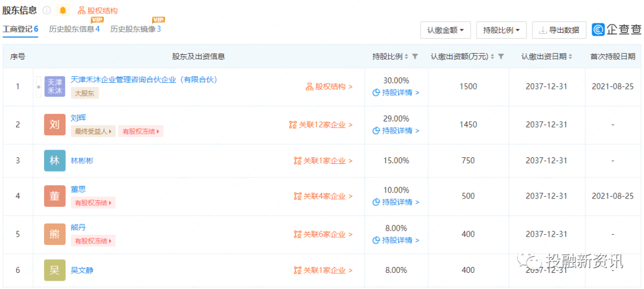The width and height of the screenshot is (644, 289).
Task: Expand 有股权冻结 tag for 董思
Action: [93, 203]
